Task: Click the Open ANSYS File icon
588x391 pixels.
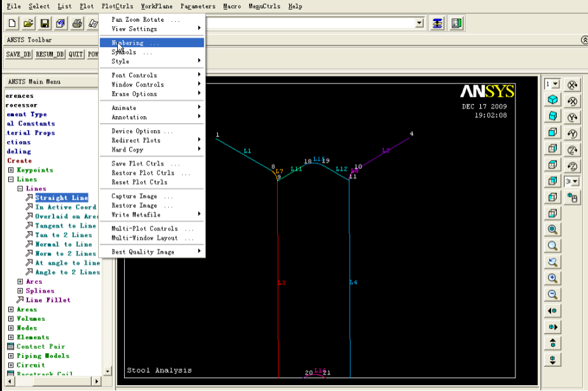Action: tap(28, 24)
